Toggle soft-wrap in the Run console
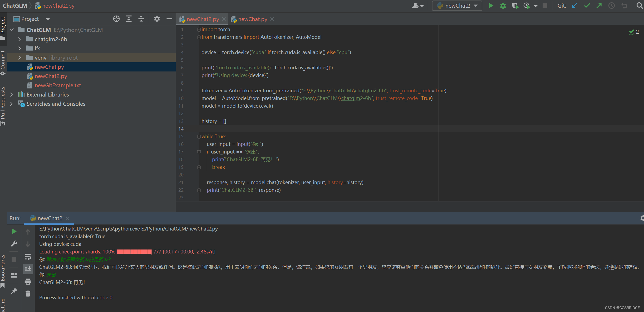 point(28,257)
